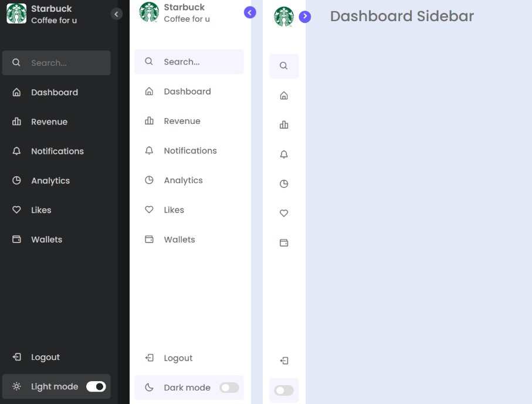The width and height of the screenshot is (532, 404).
Task: Click the bell icon in collapsed sidebar
Action: (284, 154)
